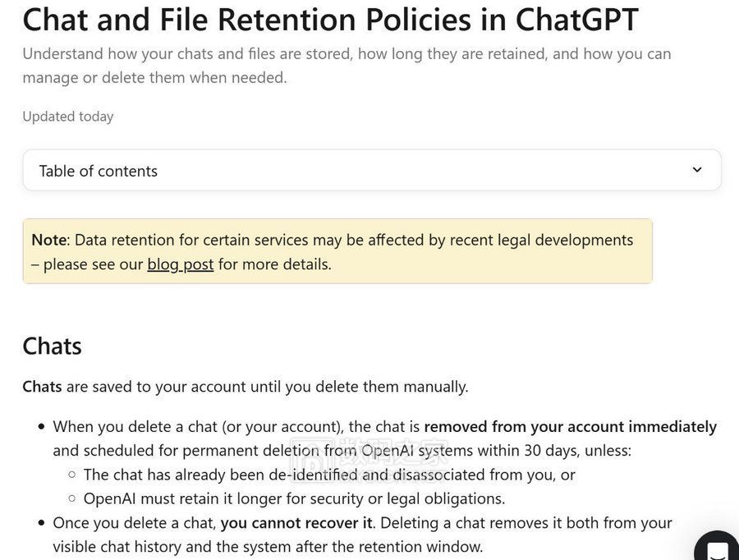Click the chevron arrow in Table of contents

click(x=697, y=170)
